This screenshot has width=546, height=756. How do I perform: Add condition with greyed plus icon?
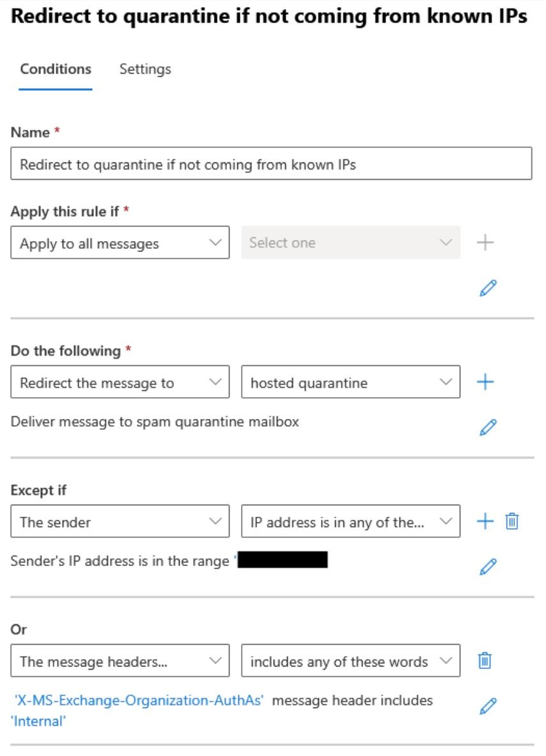[485, 242]
